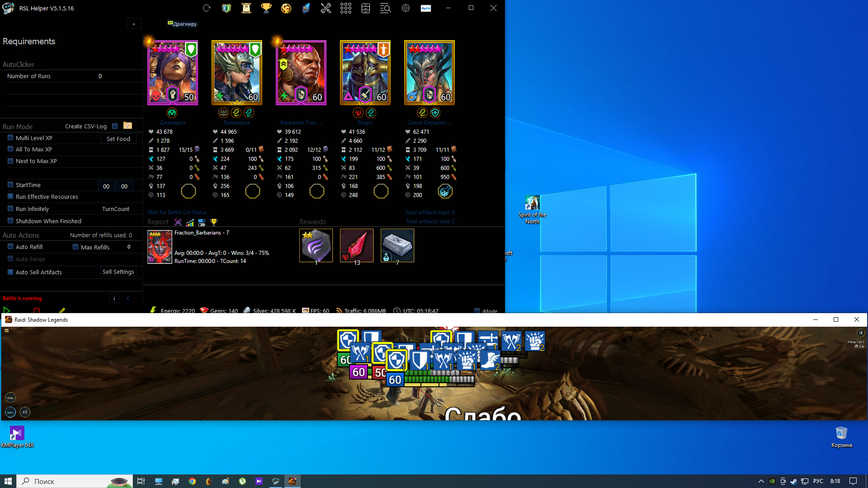
Task: Click the blue mastery icon under fifth champion stats
Action: (x=445, y=192)
